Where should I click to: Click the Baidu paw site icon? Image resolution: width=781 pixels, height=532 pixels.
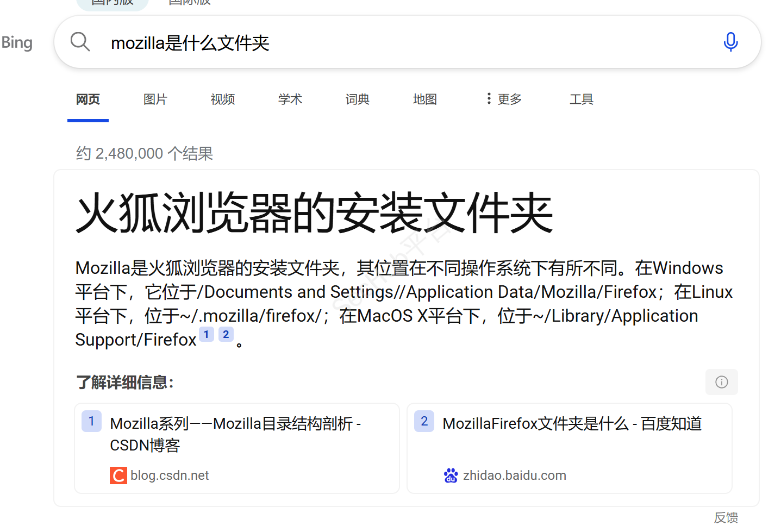451,475
